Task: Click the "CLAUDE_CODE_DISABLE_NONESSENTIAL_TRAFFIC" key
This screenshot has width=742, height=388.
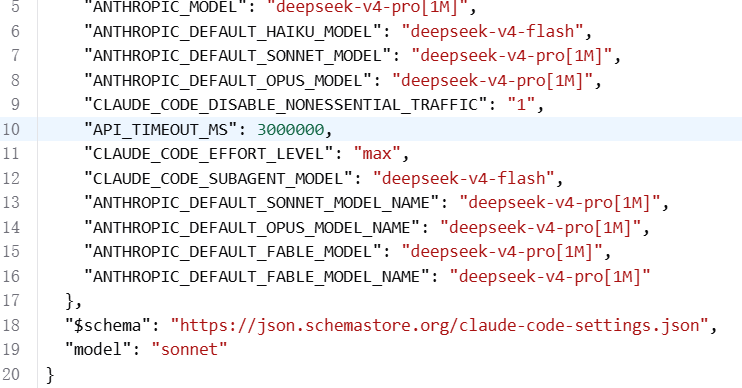Action: coord(286,105)
